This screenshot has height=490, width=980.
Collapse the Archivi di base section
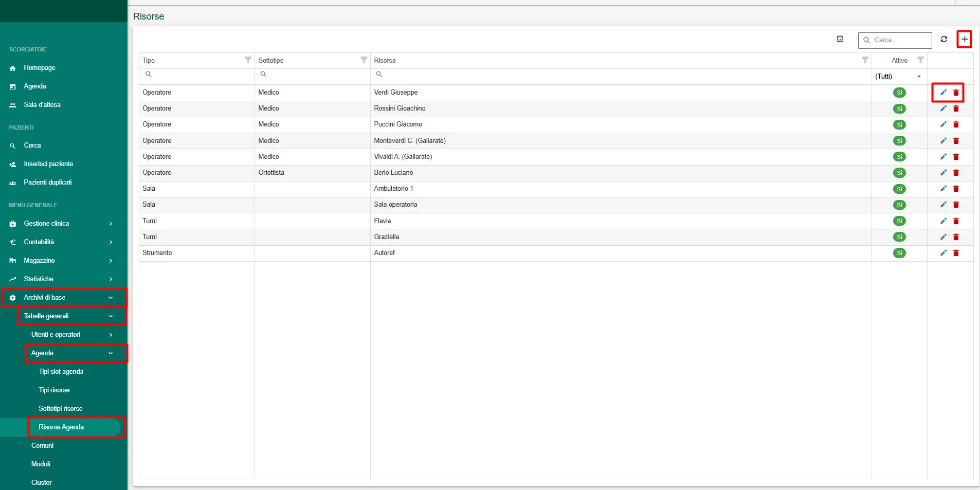pos(64,298)
